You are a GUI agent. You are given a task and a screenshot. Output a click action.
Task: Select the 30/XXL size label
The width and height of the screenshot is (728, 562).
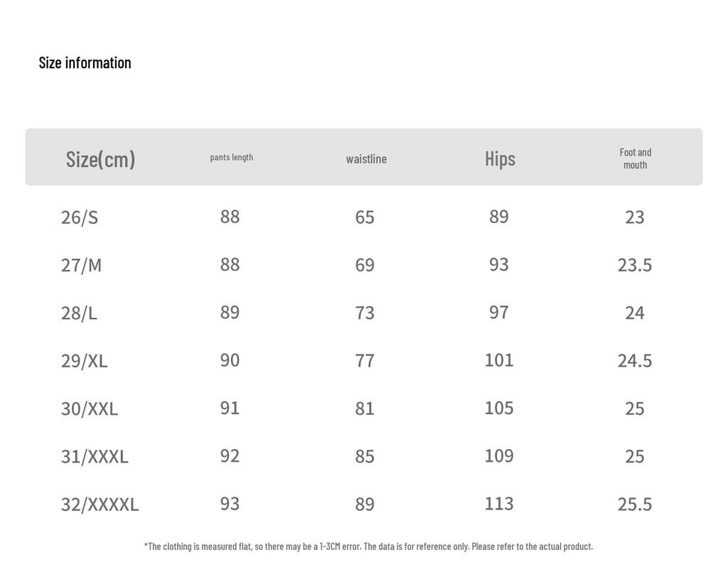(x=89, y=409)
